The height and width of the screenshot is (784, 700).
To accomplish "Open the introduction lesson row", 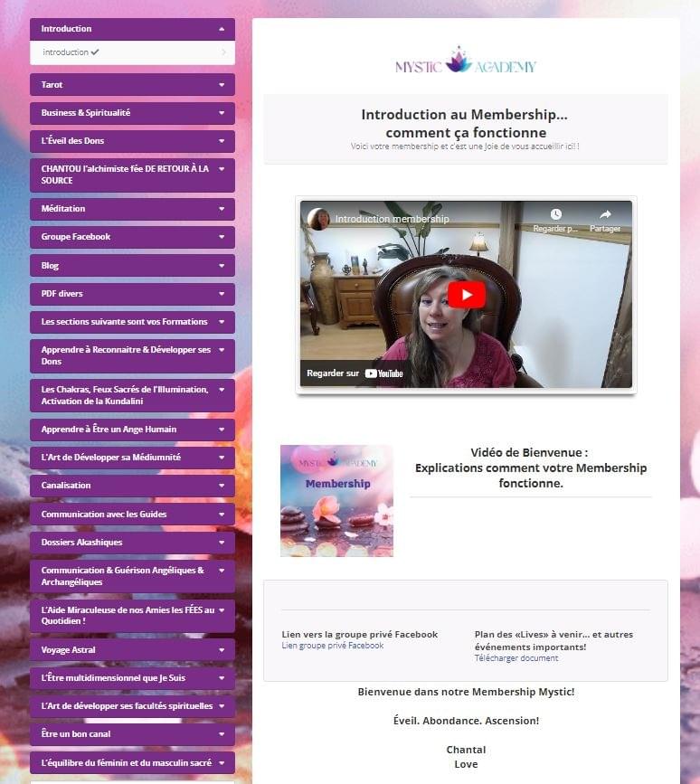I will click(x=132, y=52).
